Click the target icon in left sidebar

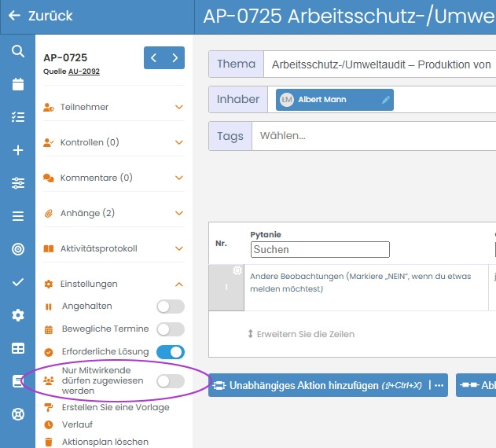pyautogui.click(x=17, y=249)
